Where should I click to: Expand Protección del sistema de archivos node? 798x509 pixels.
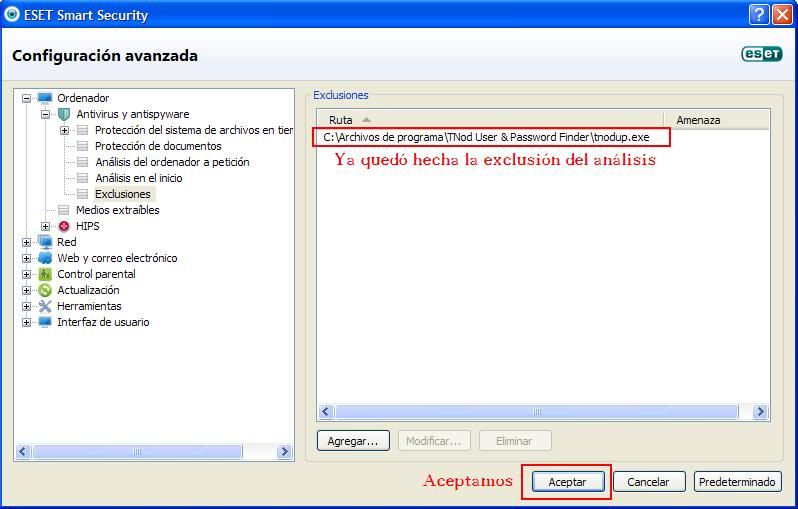[x=65, y=130]
